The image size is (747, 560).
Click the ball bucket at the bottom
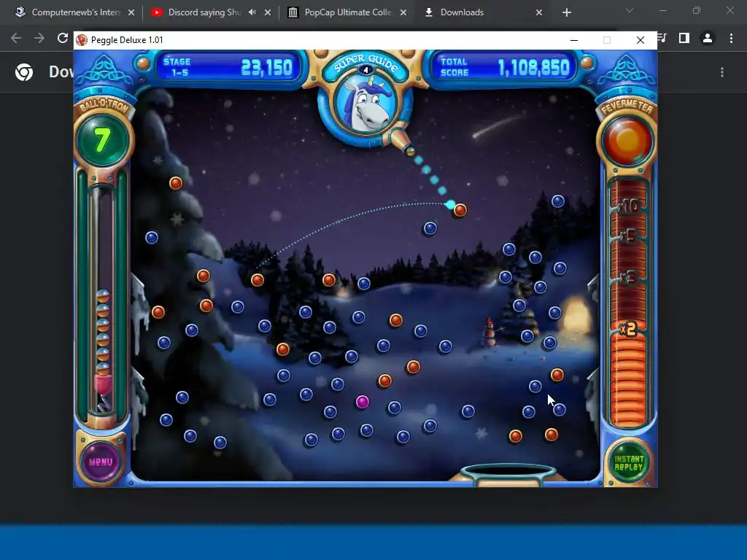point(508,474)
